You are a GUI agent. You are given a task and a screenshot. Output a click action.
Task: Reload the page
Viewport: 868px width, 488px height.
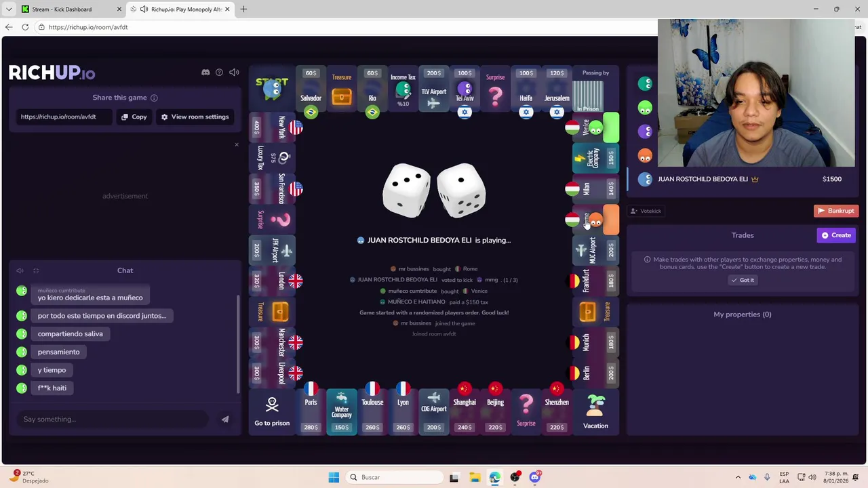tap(25, 27)
